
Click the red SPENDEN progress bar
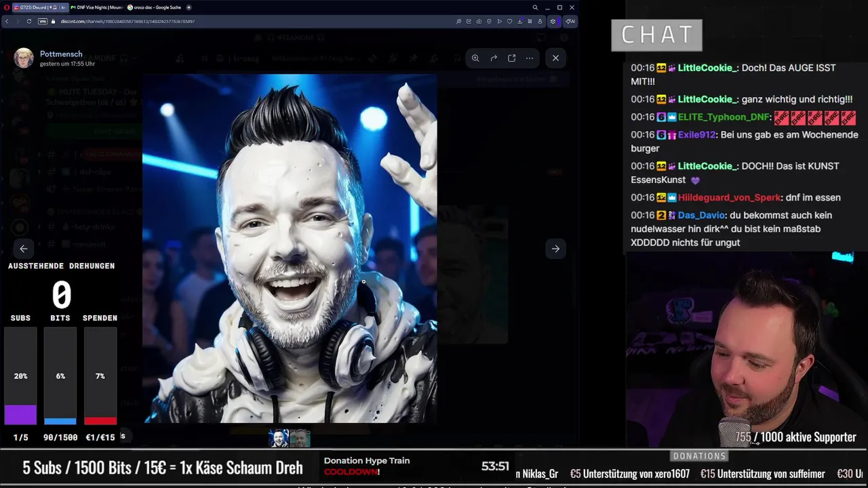point(100,420)
